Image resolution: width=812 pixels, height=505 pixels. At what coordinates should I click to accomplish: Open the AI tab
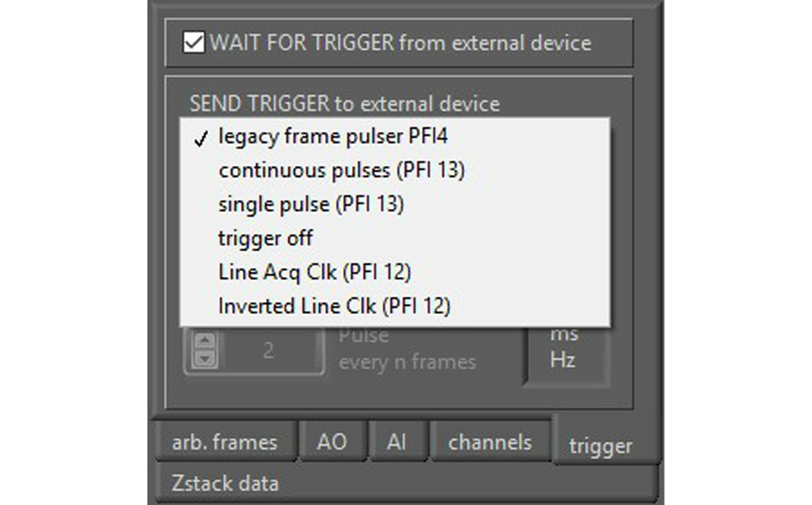click(397, 443)
